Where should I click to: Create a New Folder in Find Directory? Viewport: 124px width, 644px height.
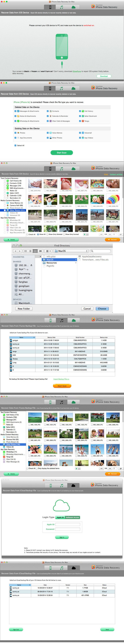point(24,309)
